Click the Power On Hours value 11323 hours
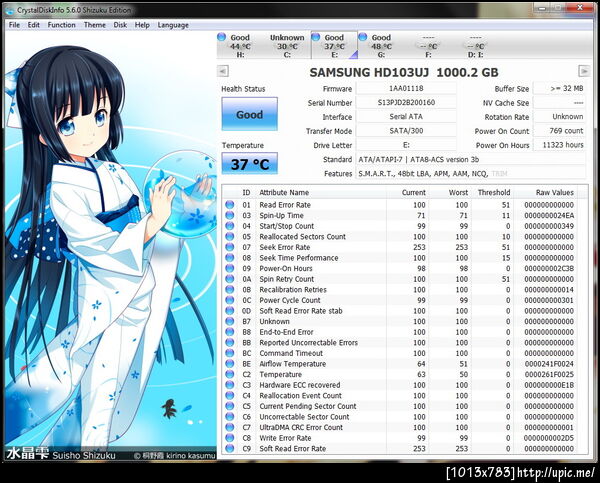This screenshot has height=483, width=600. coord(559,145)
